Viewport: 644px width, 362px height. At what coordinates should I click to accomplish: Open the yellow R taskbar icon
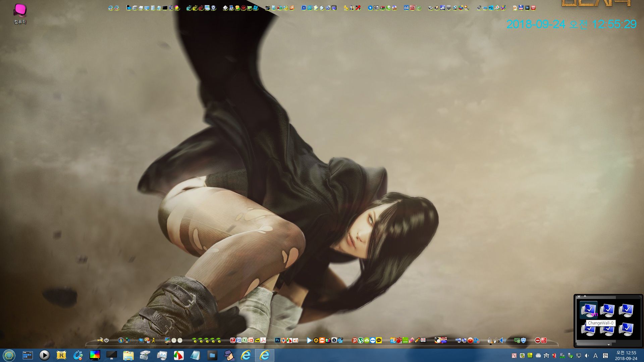click(x=61, y=355)
